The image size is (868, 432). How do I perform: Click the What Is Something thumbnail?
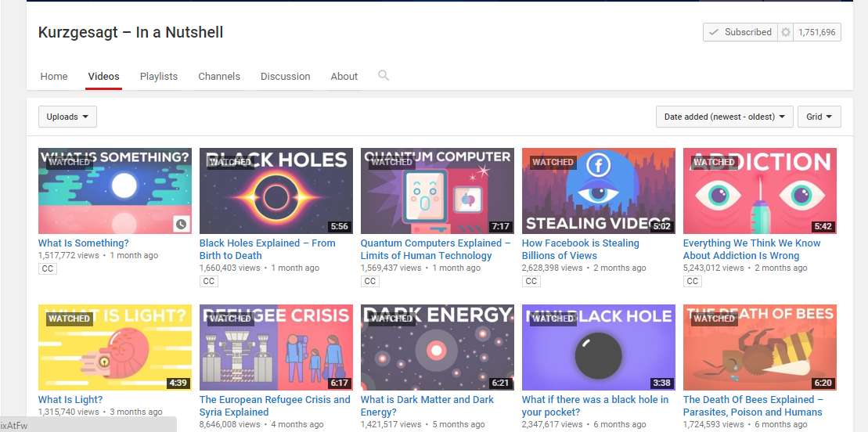point(115,190)
